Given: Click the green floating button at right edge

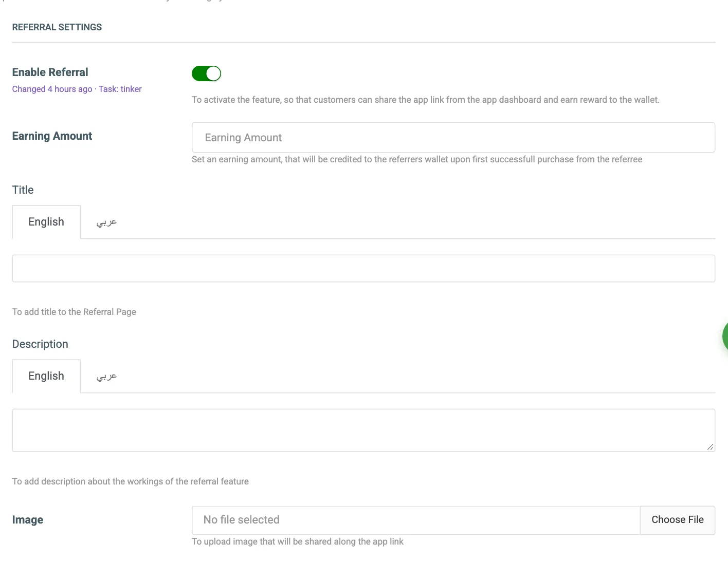Looking at the screenshot, I should [725, 336].
